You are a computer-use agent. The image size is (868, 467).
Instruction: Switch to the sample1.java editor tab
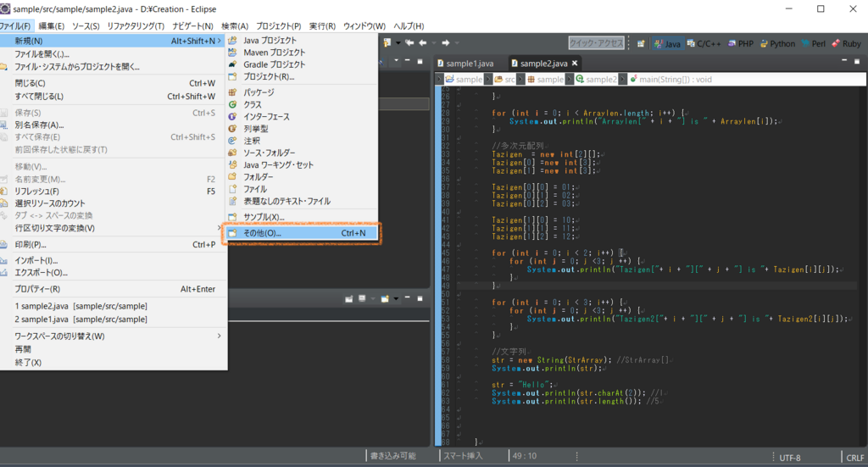[x=470, y=64]
